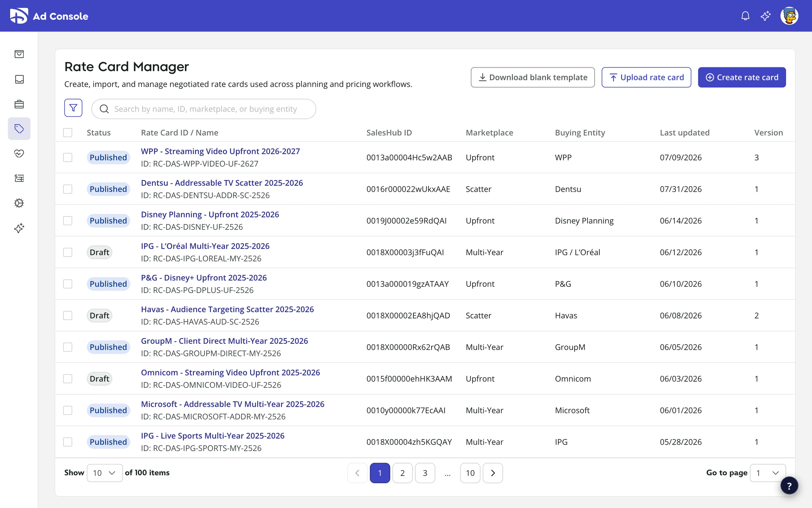Click the Last updated column header
Viewport: 812px width, 508px height.
[684, 133]
